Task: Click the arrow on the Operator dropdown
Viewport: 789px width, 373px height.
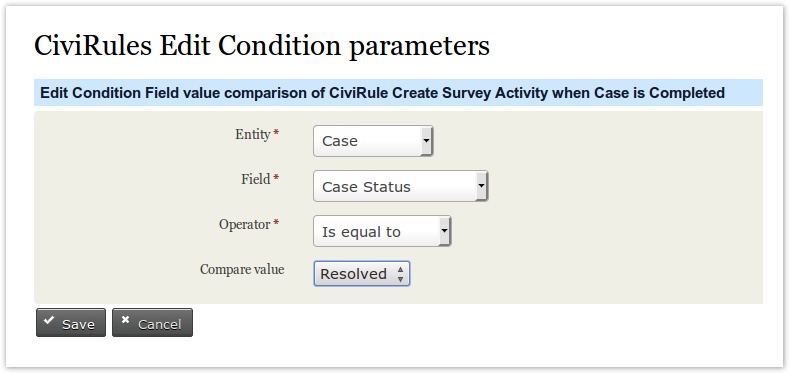Action: click(444, 232)
